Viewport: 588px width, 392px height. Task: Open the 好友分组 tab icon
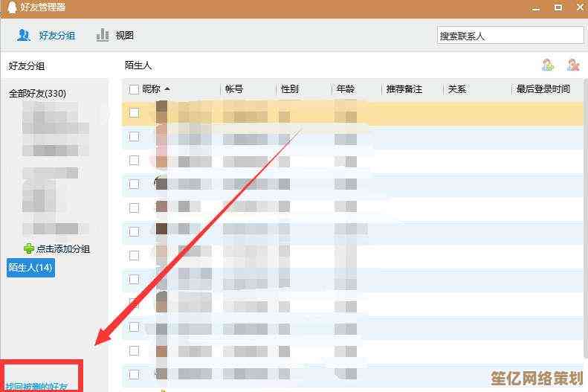pos(24,35)
